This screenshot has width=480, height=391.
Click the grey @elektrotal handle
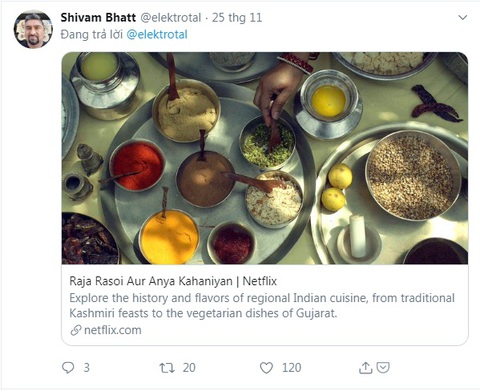(x=171, y=17)
